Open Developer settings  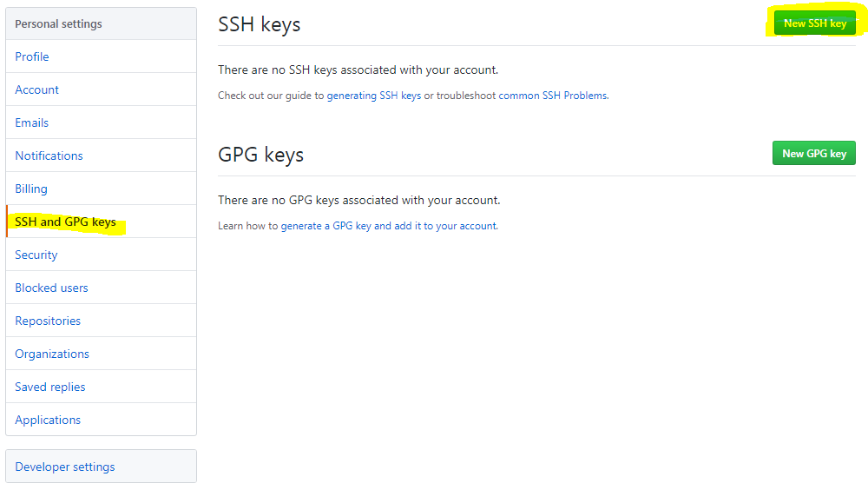pyautogui.click(x=65, y=467)
